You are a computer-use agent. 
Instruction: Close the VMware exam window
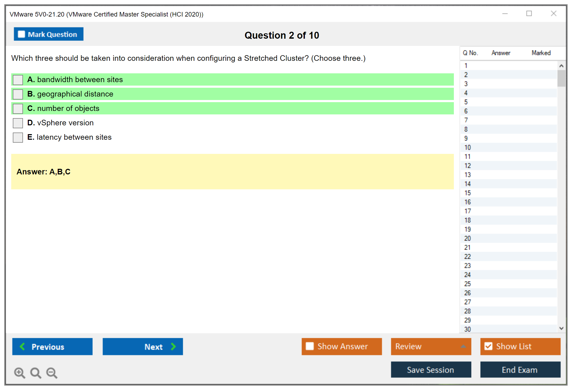coord(553,14)
